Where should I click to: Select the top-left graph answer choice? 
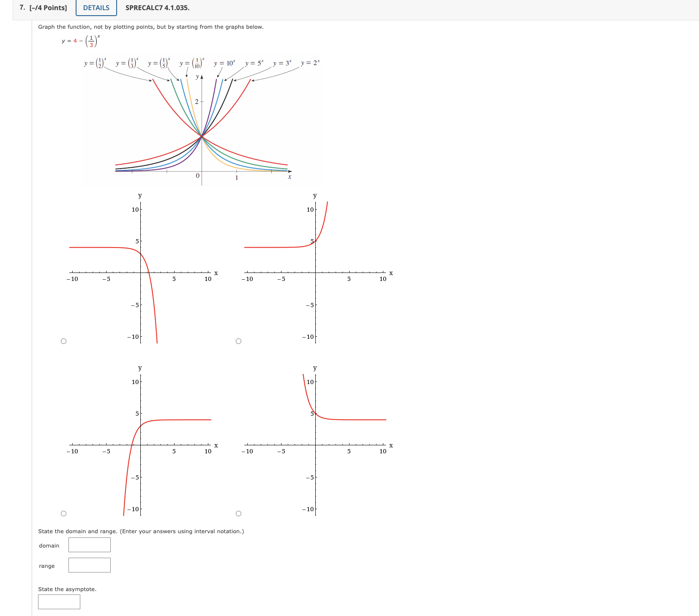64,341
